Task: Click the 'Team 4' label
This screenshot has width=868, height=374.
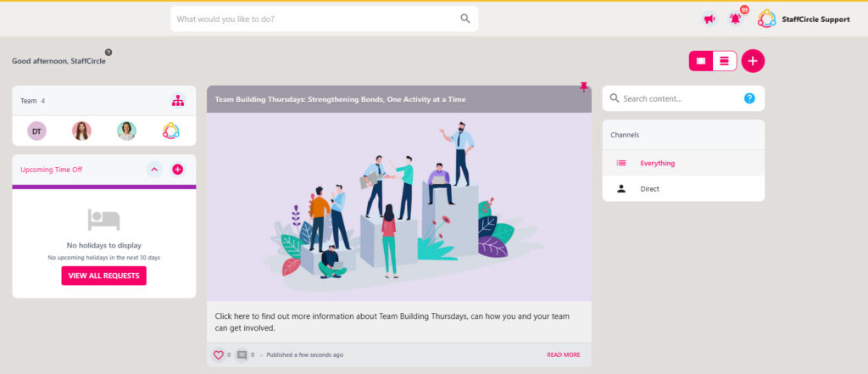Action: click(x=33, y=101)
